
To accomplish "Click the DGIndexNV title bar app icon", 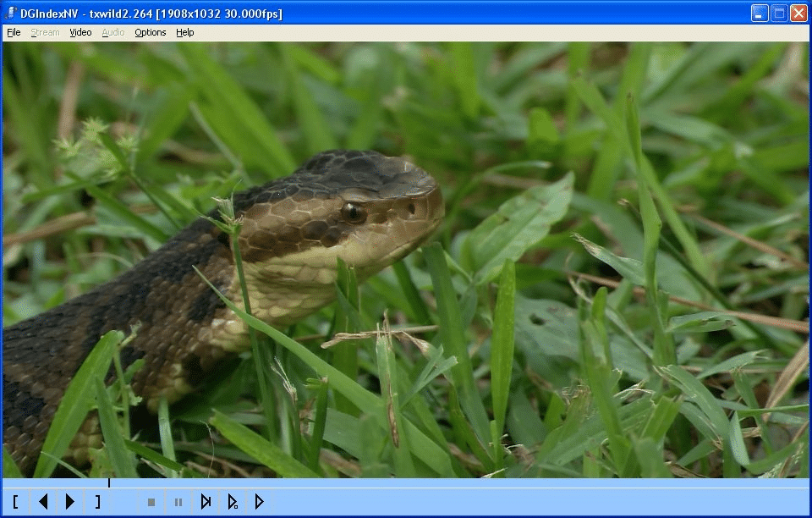I will click(10, 13).
